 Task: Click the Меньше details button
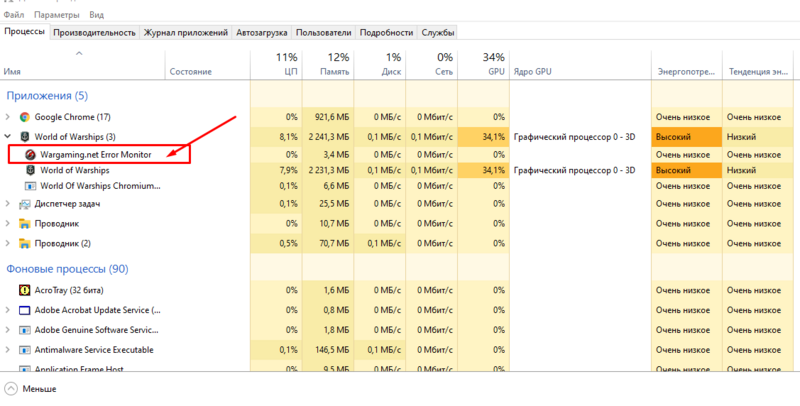[x=32, y=389]
